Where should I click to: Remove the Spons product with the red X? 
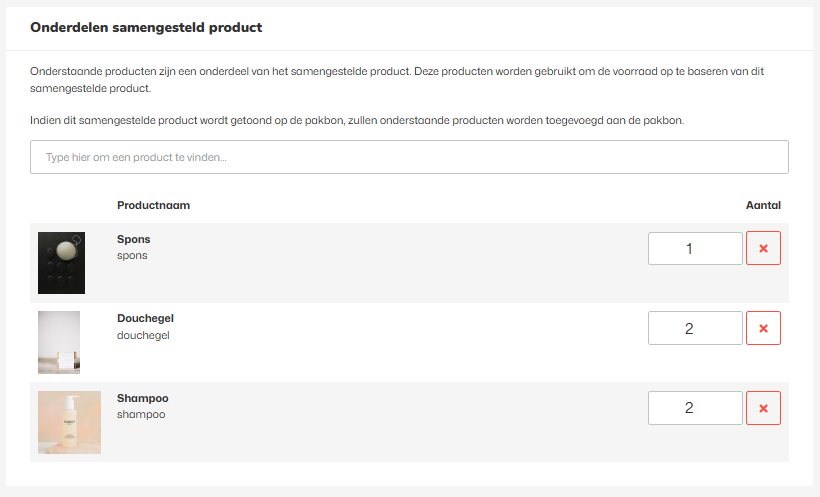click(763, 248)
